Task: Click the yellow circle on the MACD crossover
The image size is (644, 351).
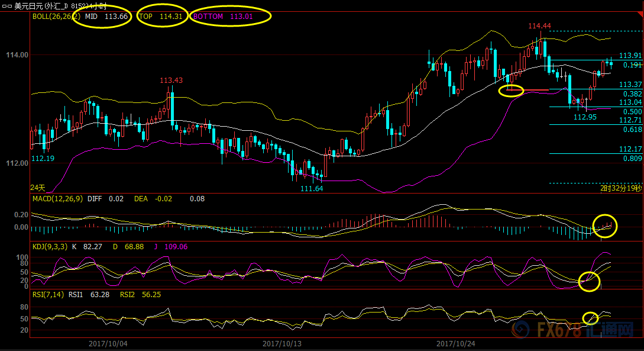Action: pyautogui.click(x=604, y=226)
